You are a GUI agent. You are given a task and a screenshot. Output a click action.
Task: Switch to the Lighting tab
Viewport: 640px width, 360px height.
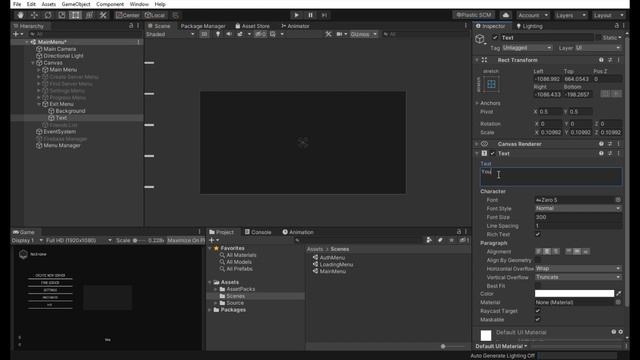pos(529,26)
